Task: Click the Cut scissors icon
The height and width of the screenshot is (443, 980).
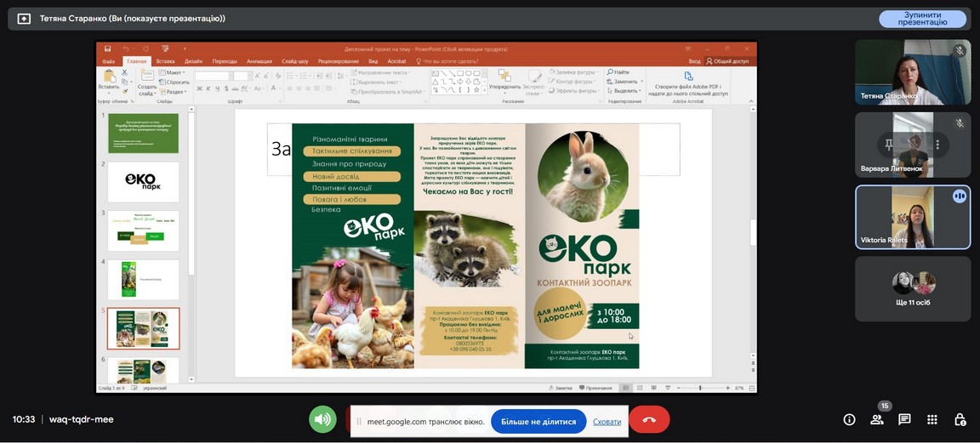Action: pyautogui.click(x=125, y=72)
